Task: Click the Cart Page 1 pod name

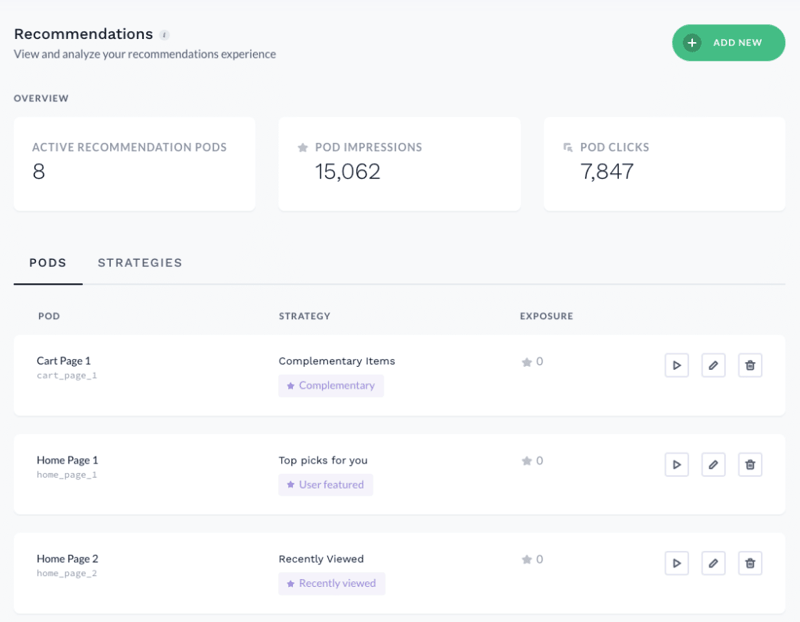Action: coord(64,361)
